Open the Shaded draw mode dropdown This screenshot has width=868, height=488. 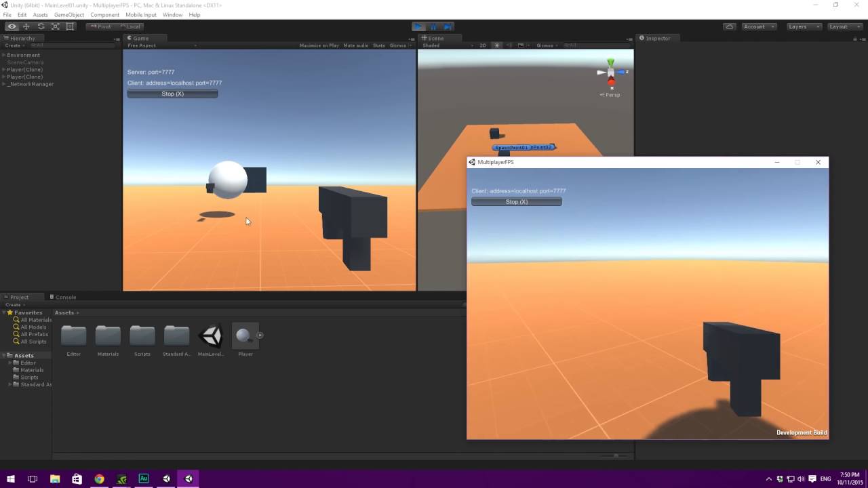(447, 45)
